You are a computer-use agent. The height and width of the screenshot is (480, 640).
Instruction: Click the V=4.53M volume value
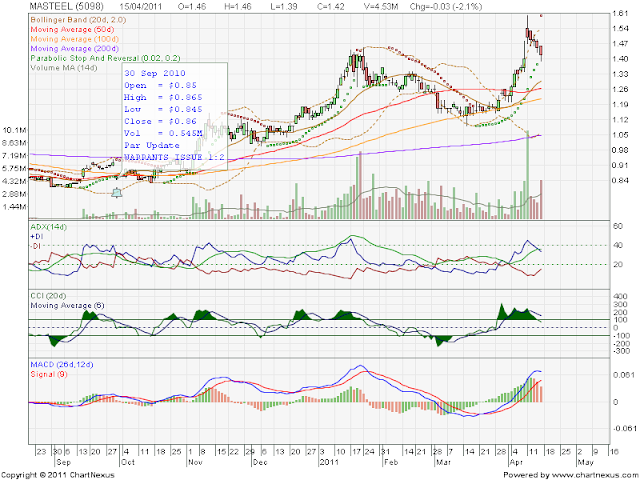(x=379, y=7)
